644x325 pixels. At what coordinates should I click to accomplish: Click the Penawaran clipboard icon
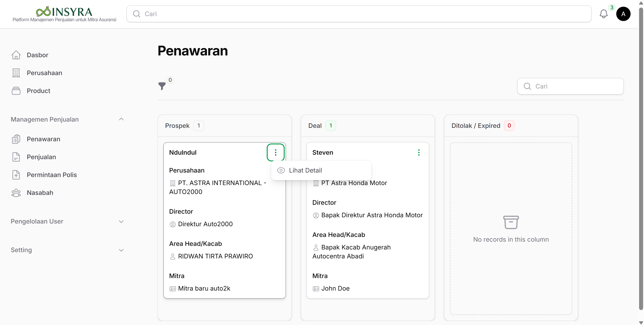click(x=16, y=139)
